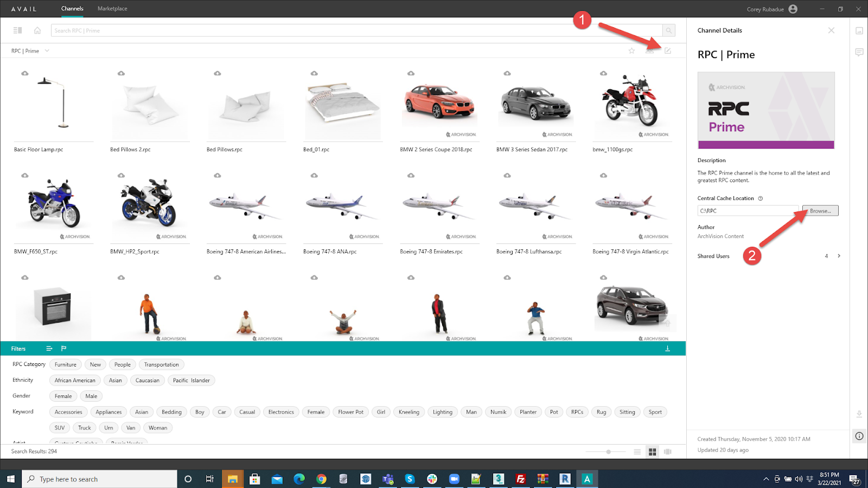Screen dimensions: 868x488
Task: Select the Flower Pot keyword chip
Action: click(351, 412)
